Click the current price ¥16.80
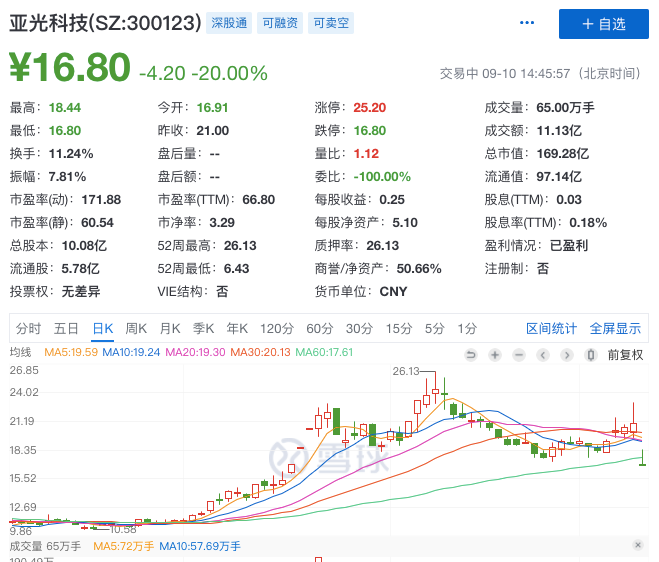This screenshot has width=659, height=562. click(70, 67)
